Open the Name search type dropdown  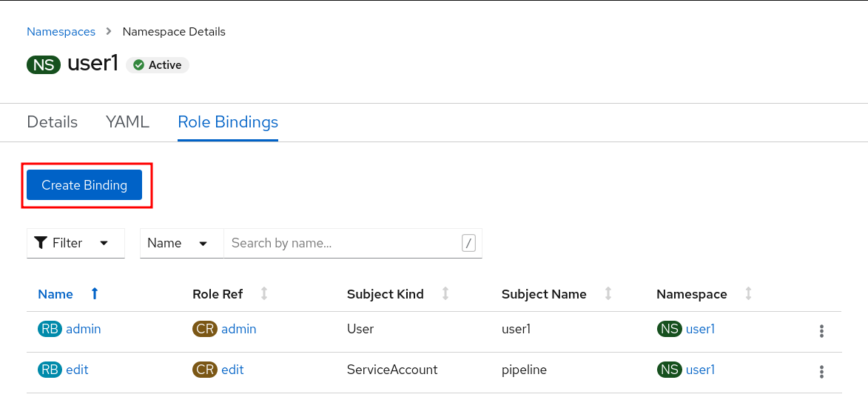181,243
